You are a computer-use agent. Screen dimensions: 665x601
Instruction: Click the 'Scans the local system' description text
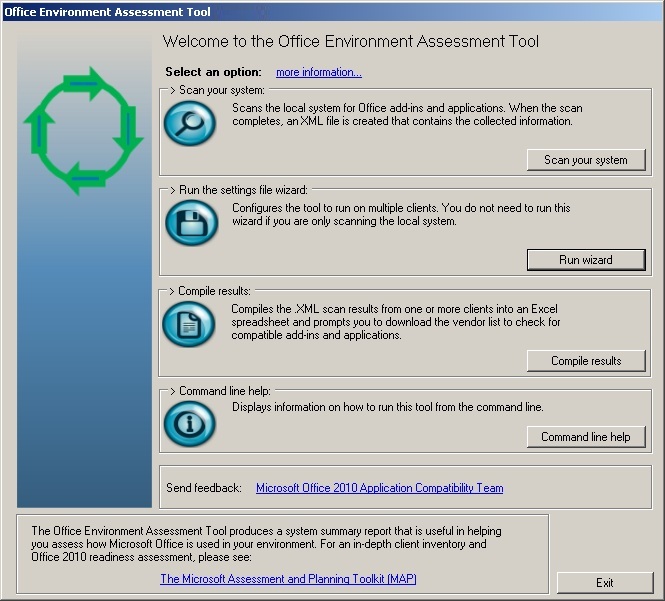pos(407,115)
